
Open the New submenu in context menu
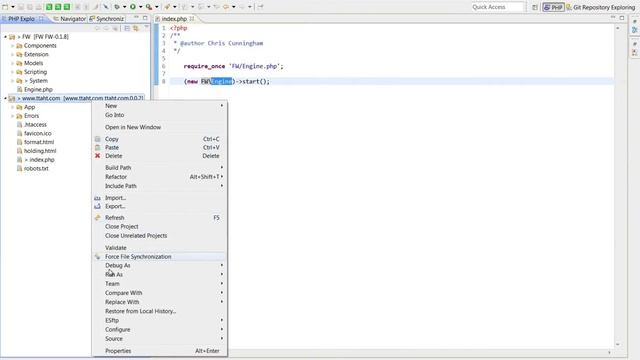pyautogui.click(x=159, y=106)
